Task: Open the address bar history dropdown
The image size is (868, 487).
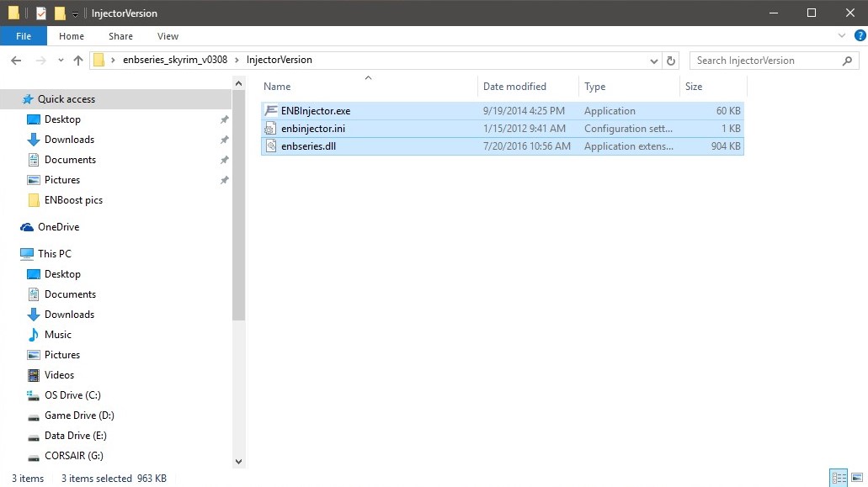Action: point(654,61)
